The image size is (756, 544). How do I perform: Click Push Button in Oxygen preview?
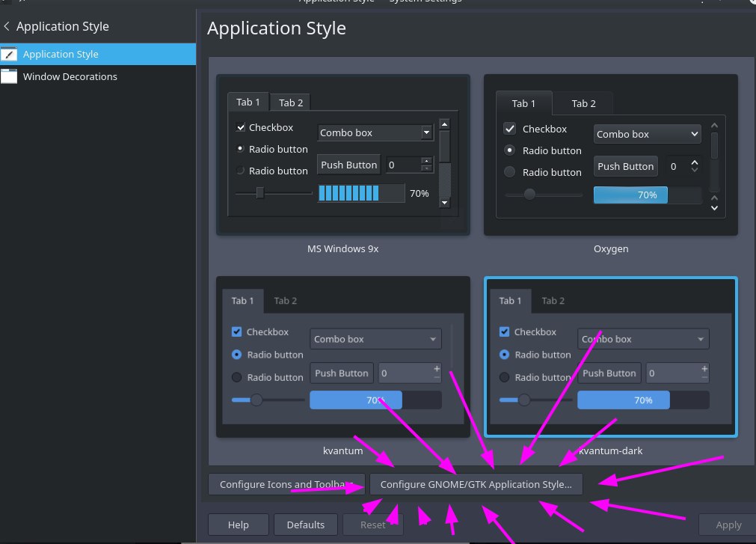626,166
